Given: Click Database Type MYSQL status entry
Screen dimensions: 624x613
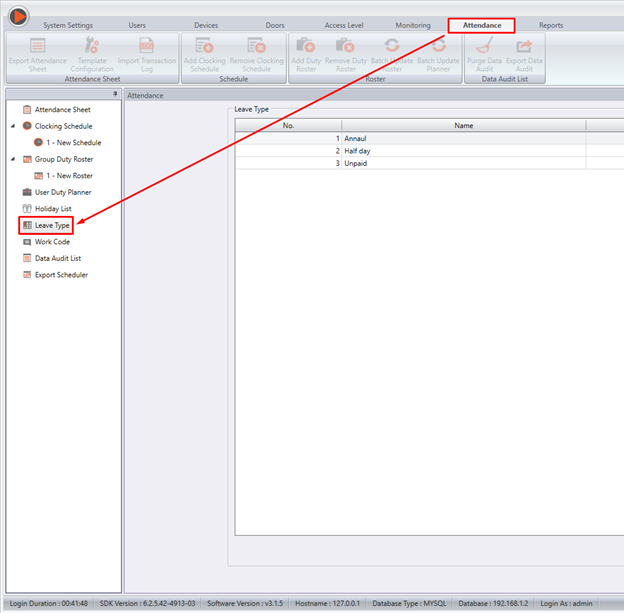Looking at the screenshot, I should [409, 603].
